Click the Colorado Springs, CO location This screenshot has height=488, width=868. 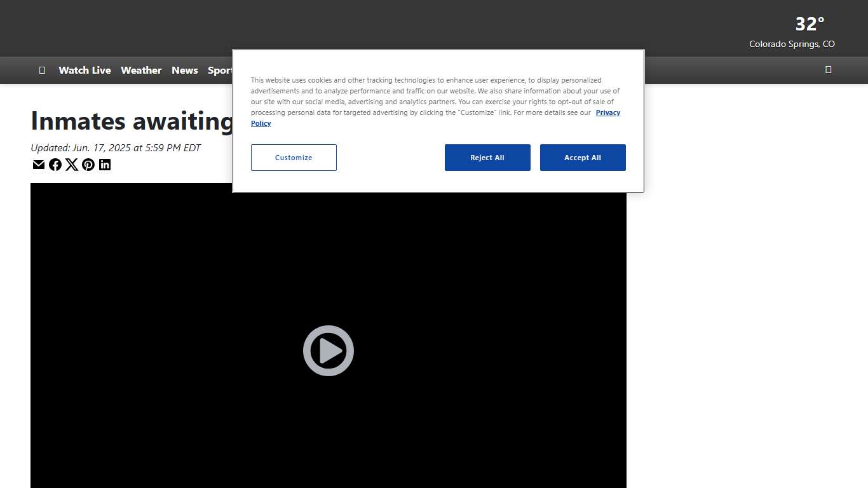click(792, 44)
